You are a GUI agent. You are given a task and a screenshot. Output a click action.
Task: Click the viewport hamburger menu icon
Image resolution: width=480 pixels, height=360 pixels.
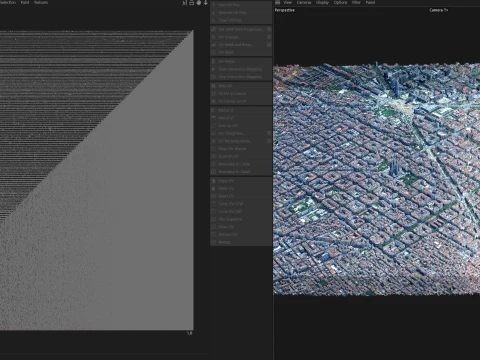coord(277,2)
